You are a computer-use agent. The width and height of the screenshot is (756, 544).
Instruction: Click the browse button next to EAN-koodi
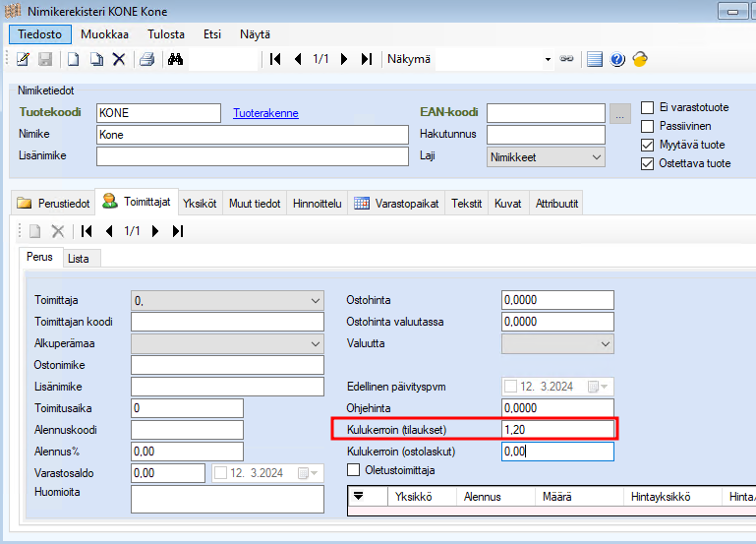pos(619,114)
